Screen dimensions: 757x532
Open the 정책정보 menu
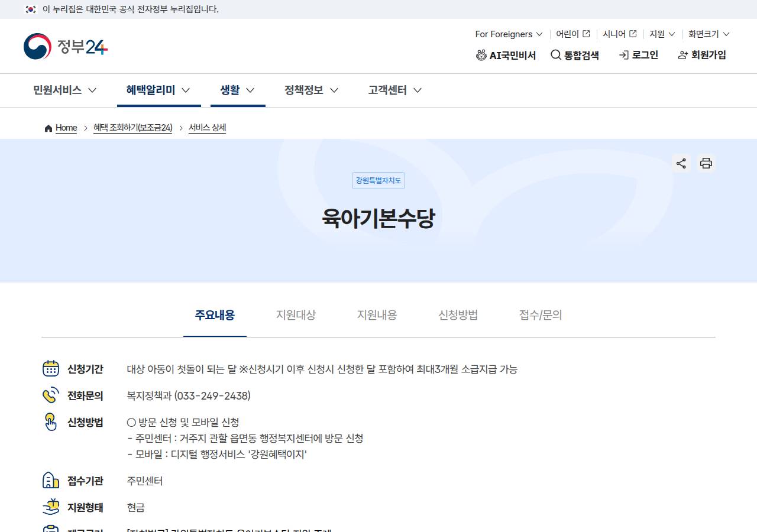click(x=312, y=90)
